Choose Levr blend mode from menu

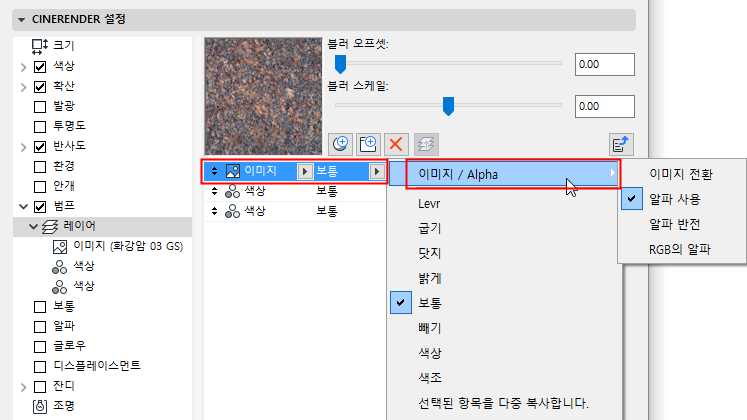(429, 204)
